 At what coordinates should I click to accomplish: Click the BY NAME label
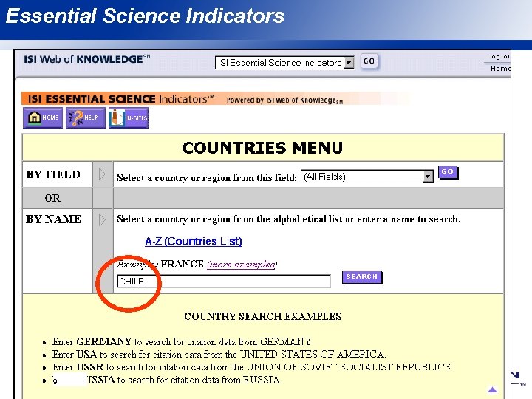tap(53, 219)
